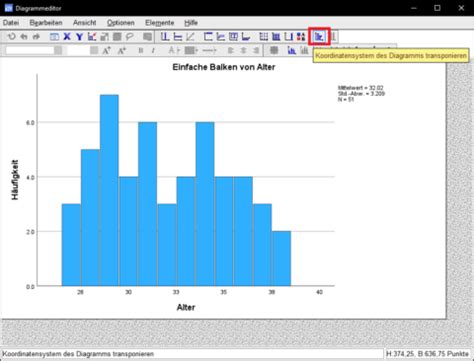
Task: Click status bar text 'Koordinatensystem des Diagramms transponieren'
Action: (x=78, y=354)
